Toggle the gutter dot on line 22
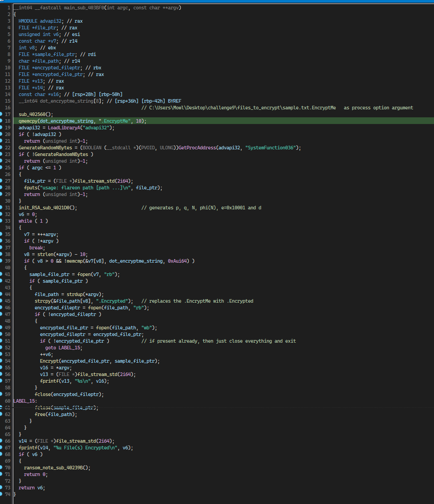This screenshot has width=434, height=504. point(1,148)
